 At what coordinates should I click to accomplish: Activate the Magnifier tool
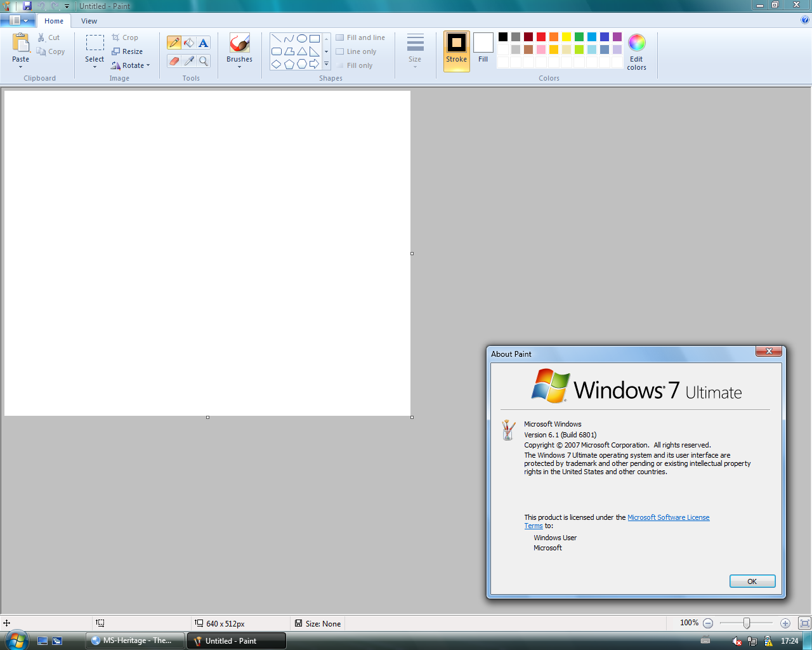coord(204,61)
